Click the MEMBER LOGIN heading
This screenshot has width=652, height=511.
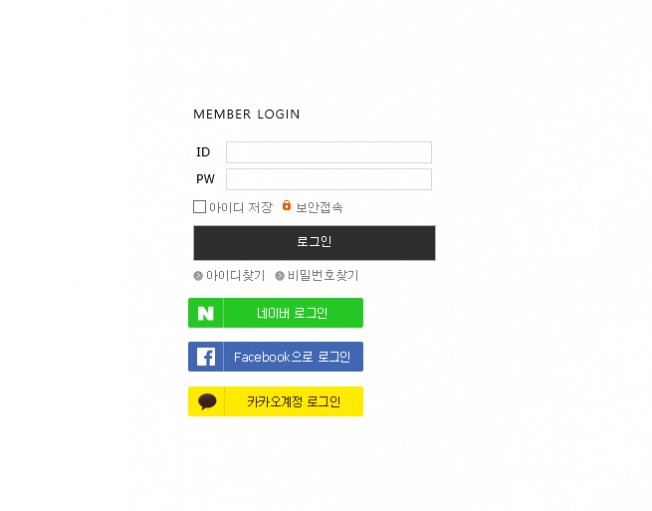tap(247, 114)
